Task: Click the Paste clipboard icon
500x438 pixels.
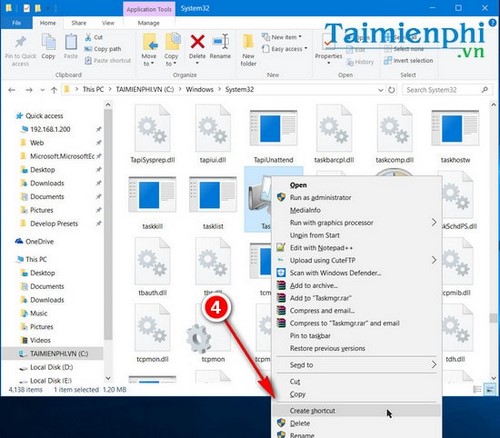Action: tap(71, 42)
